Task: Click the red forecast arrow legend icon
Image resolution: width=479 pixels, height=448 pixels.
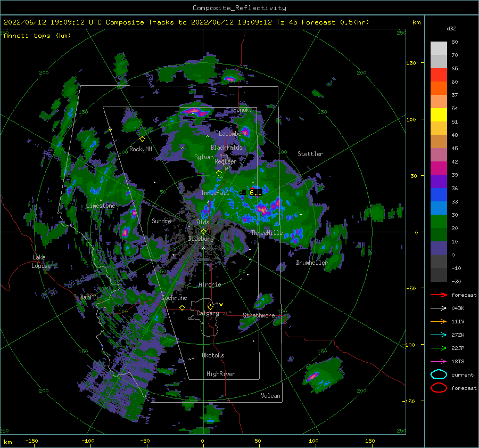Action: tap(439, 295)
